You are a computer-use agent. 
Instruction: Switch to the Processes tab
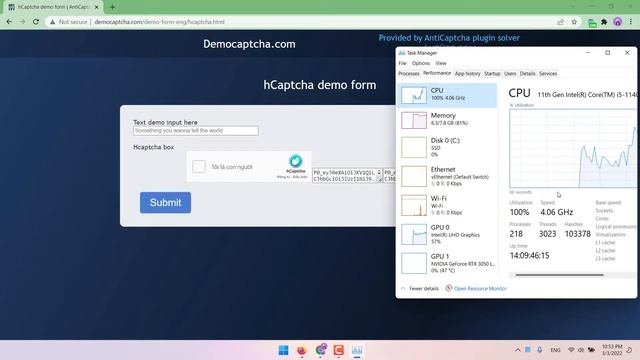tap(409, 73)
